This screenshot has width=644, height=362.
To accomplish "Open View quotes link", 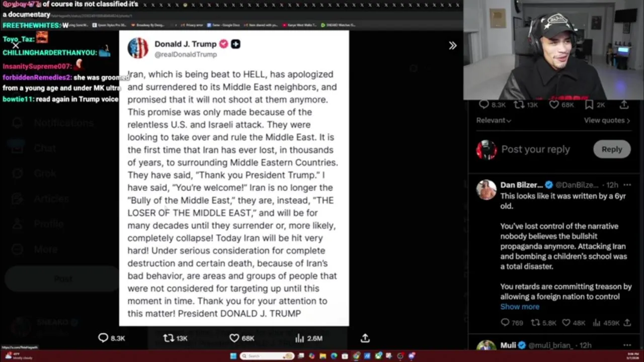I will pyautogui.click(x=607, y=120).
